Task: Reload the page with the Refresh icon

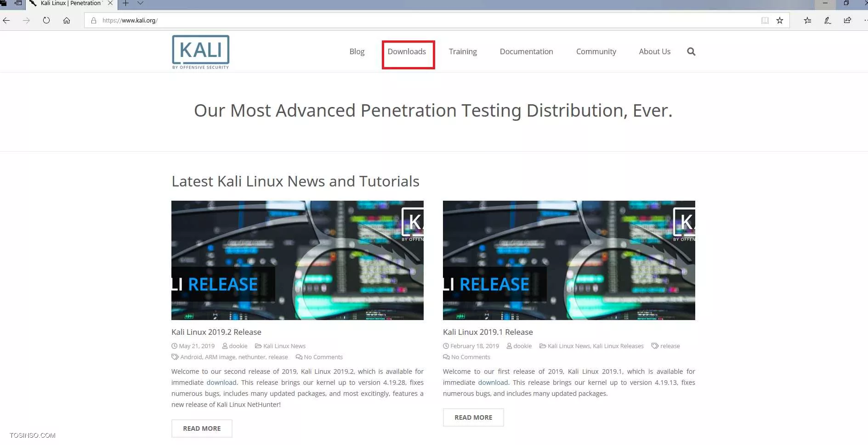Action: click(46, 20)
